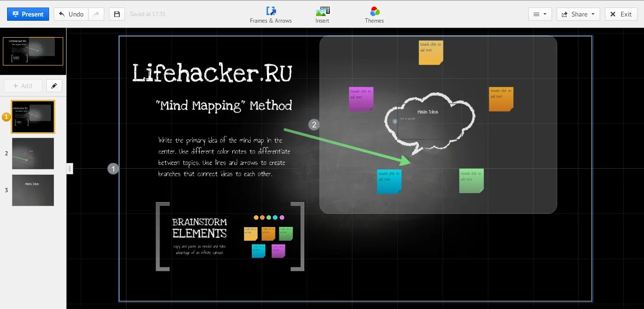Image resolution: width=644 pixels, height=309 pixels.
Task: Select the BRAINSTORM ELEMENTS heading
Action: pos(200,228)
